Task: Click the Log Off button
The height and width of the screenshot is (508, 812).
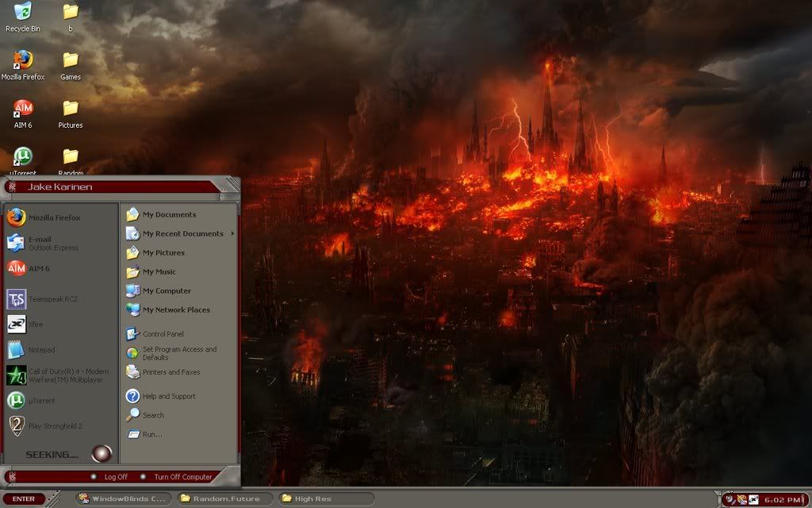Action: tap(109, 477)
